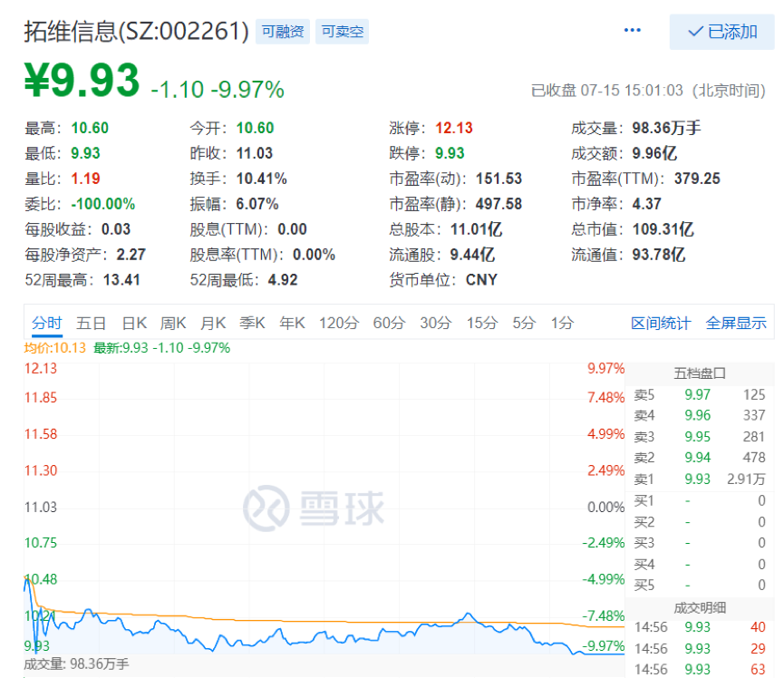Open the 区间统计 link

(661, 323)
